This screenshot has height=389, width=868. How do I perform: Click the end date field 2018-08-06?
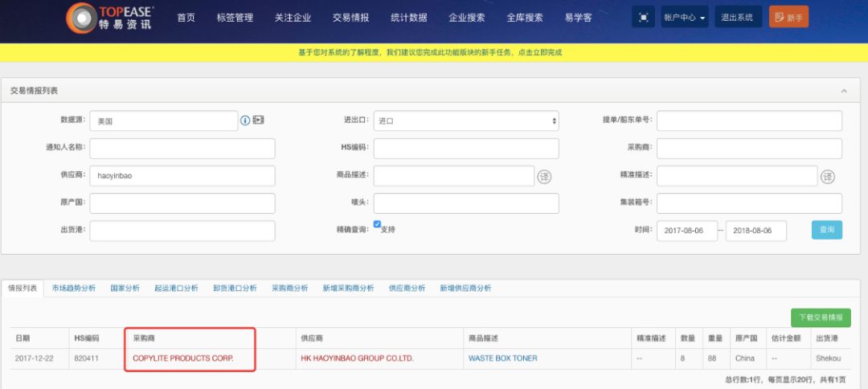point(756,231)
